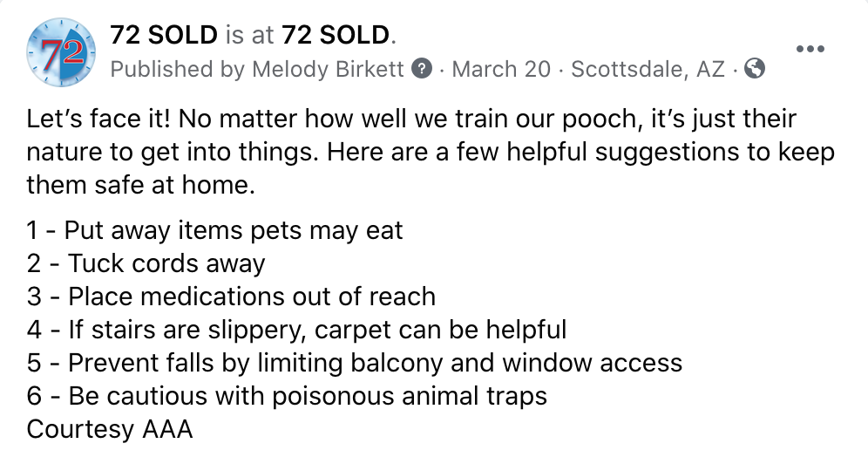Select tip 1 about putting away items
Screen dimensions: 868x457
click(x=214, y=230)
